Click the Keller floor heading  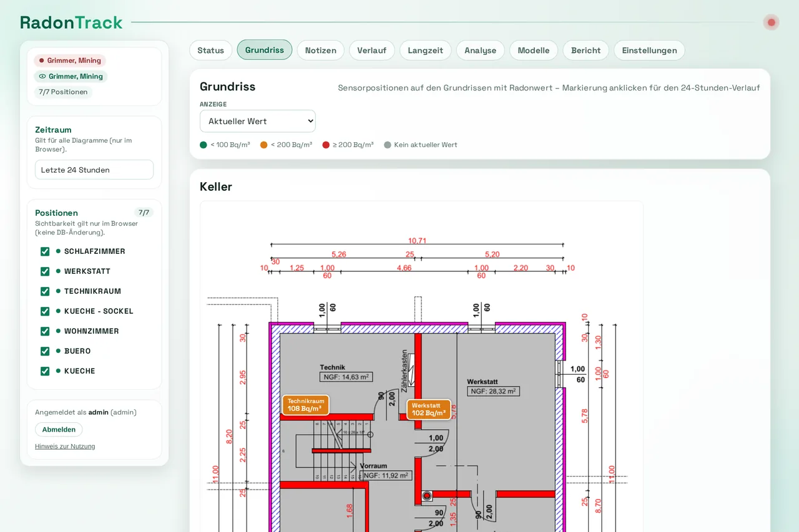point(216,186)
